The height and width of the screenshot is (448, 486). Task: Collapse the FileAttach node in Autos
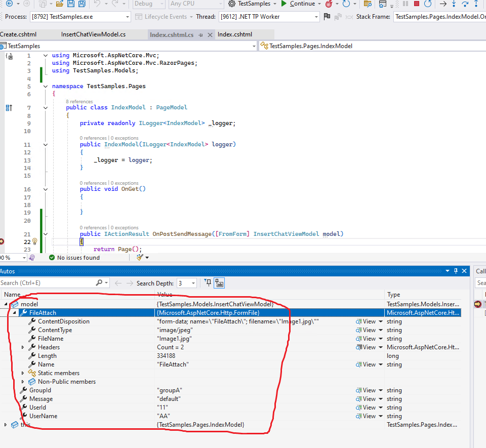[x=14, y=313]
